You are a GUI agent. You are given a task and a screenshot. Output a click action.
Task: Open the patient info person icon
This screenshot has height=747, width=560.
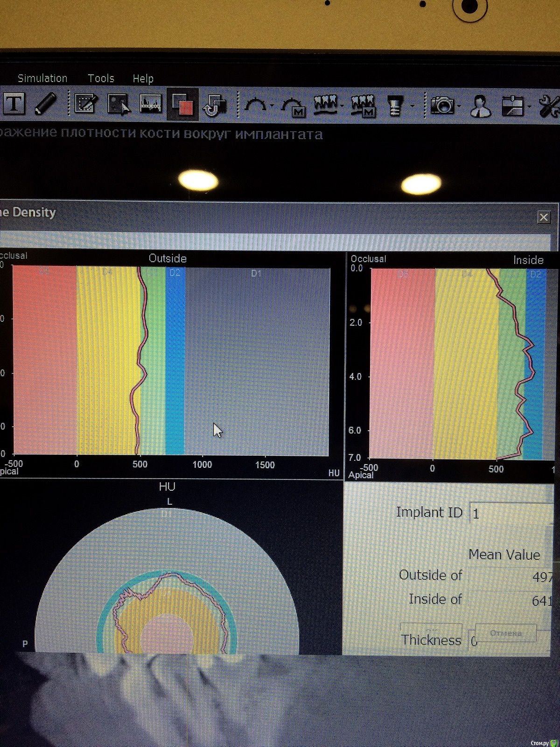481,106
